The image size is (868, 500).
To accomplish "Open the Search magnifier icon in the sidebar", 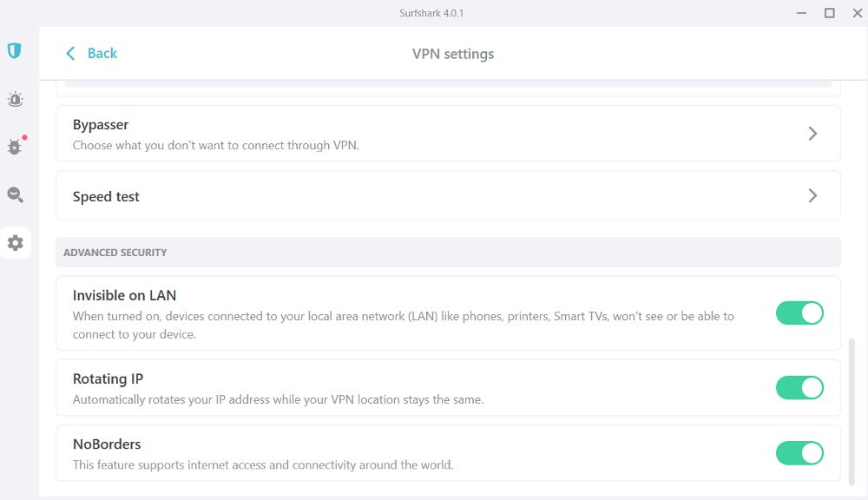I will point(15,195).
